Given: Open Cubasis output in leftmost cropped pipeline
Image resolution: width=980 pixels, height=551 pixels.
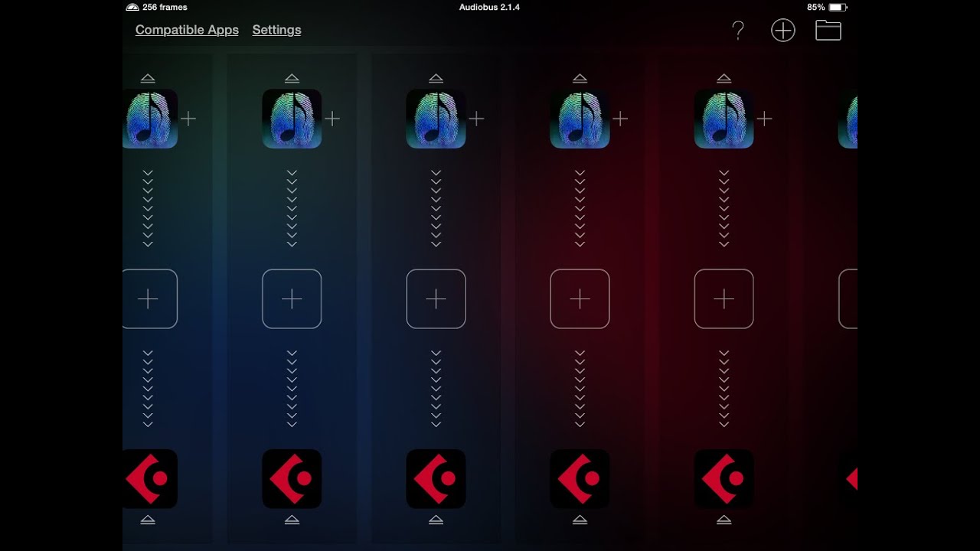Looking at the screenshot, I should click(150, 479).
